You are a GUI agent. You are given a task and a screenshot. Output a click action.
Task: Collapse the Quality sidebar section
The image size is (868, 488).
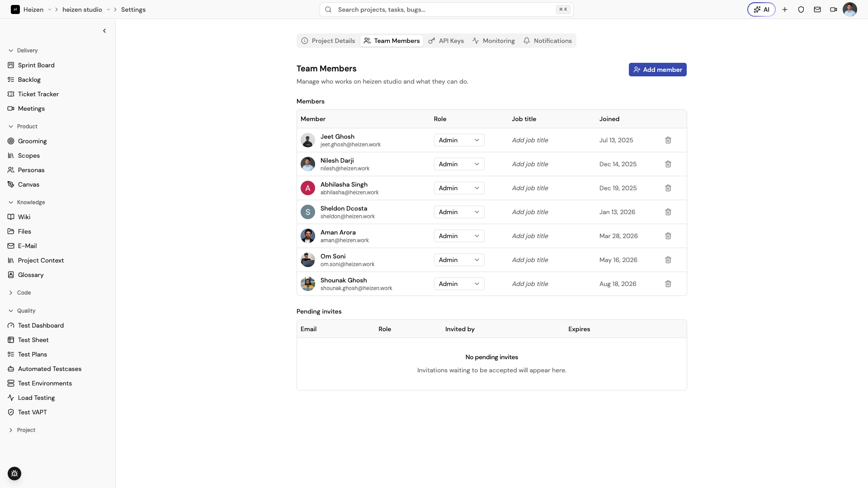pos(22,311)
